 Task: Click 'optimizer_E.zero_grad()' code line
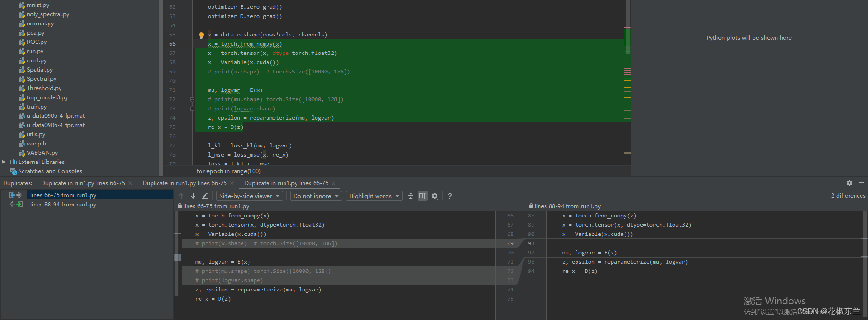[x=245, y=7]
